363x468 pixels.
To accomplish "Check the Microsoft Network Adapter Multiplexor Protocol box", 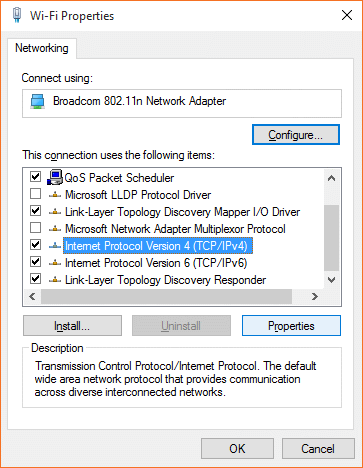I will tap(35, 228).
